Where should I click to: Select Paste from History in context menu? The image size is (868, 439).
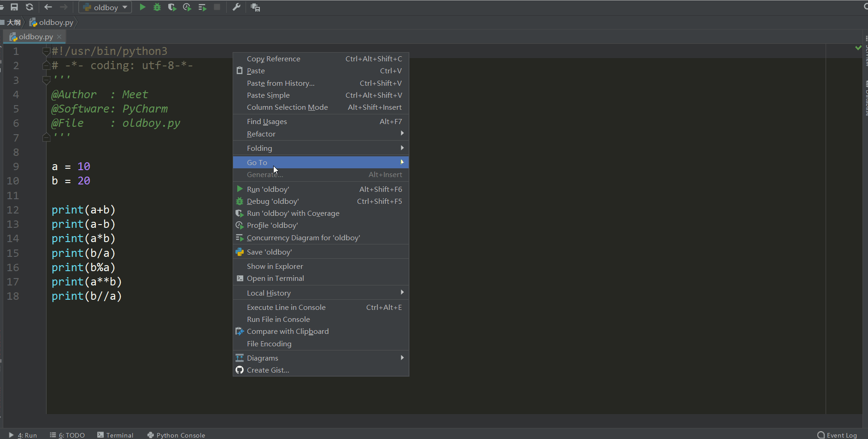tap(321, 83)
